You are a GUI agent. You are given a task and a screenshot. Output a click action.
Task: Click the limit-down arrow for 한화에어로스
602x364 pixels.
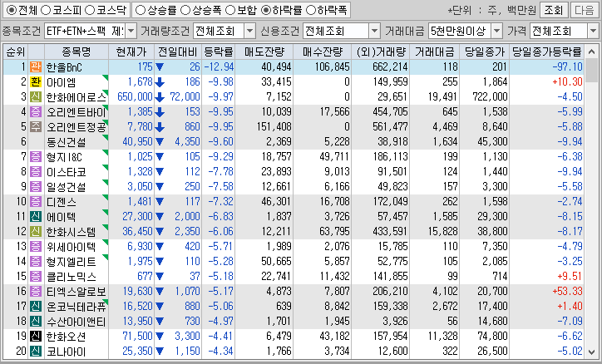(160, 97)
